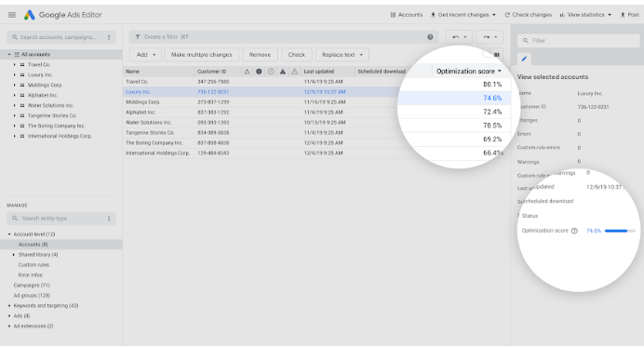This screenshot has width=644, height=347.
Task: Expand Ads (4) section
Action: [9, 315]
